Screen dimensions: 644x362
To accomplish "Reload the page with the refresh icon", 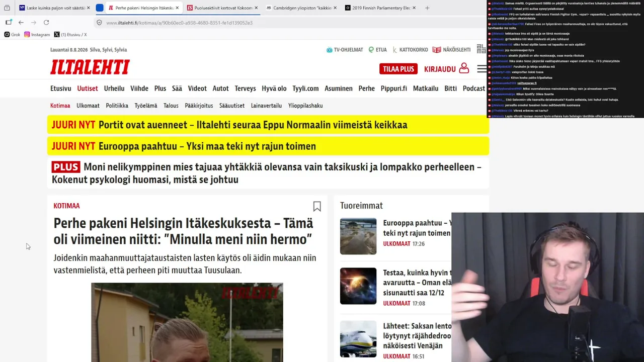I will 46,23.
